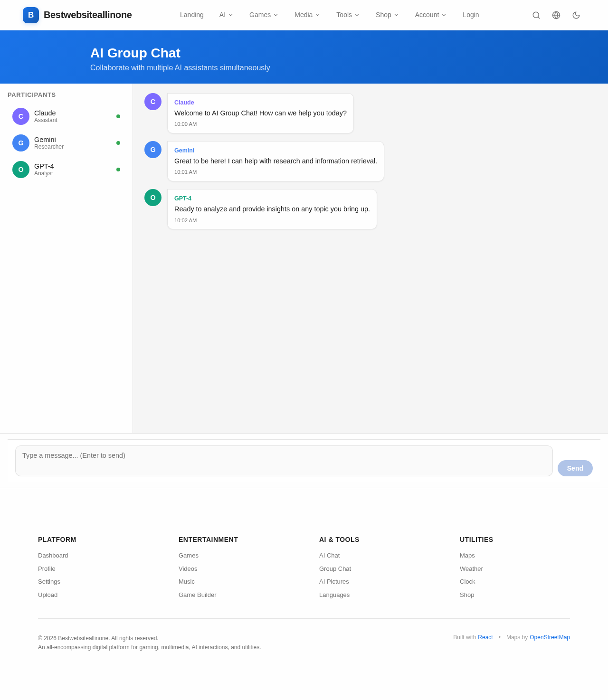Viewport: 608px width, 700px height.
Task: Expand the AI dropdown menu
Action: [x=226, y=15]
